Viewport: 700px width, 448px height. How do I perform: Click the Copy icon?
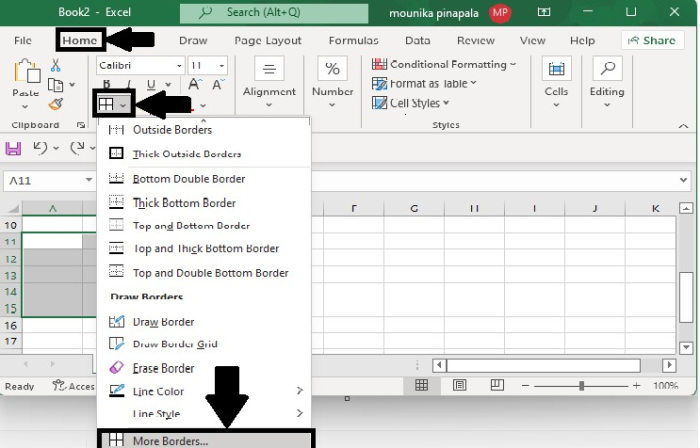click(x=55, y=85)
